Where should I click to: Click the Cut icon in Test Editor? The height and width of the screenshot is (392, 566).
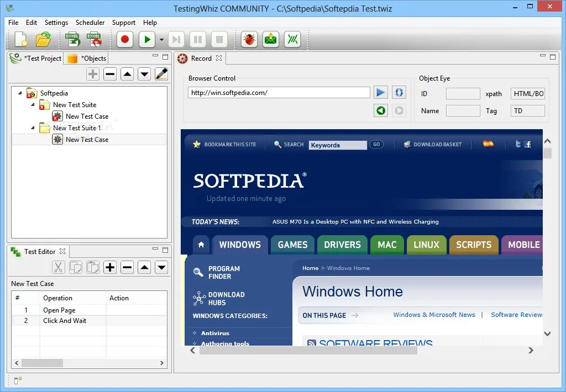[x=58, y=267]
